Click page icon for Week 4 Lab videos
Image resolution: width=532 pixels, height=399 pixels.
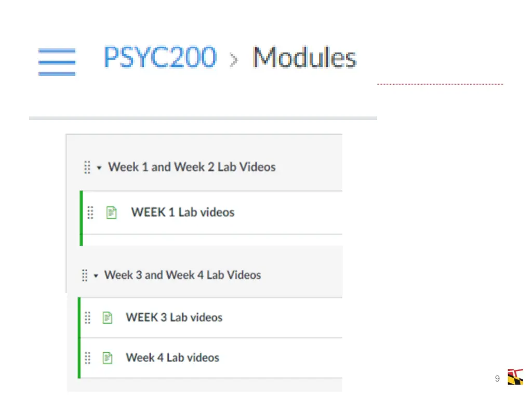click(107, 357)
